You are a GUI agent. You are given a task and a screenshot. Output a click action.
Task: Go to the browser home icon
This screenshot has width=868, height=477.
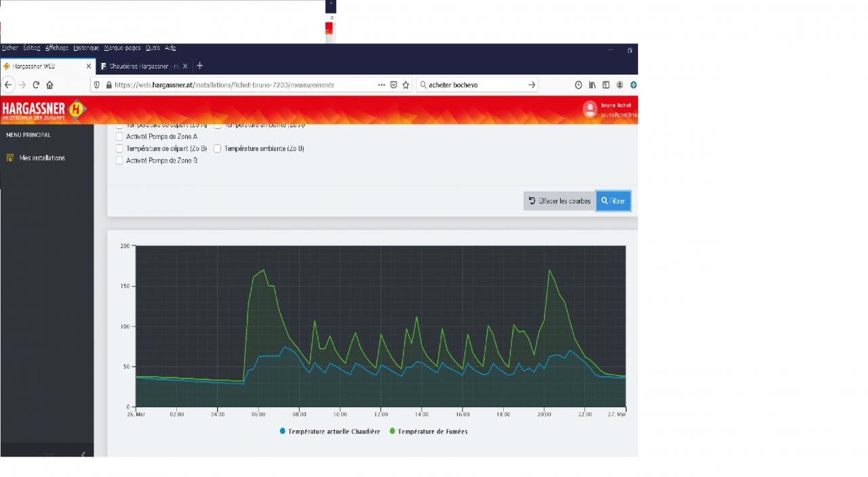coord(50,85)
